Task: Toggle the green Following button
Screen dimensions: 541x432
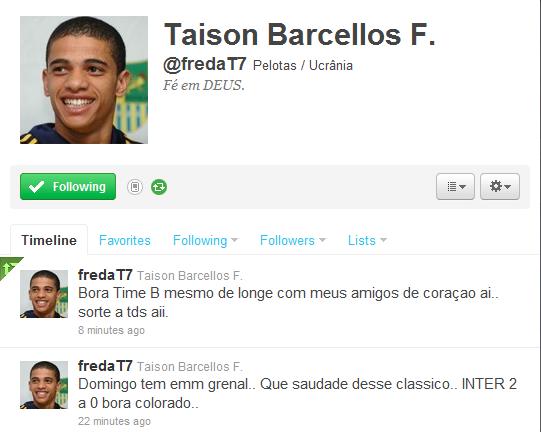Action: pos(68,187)
